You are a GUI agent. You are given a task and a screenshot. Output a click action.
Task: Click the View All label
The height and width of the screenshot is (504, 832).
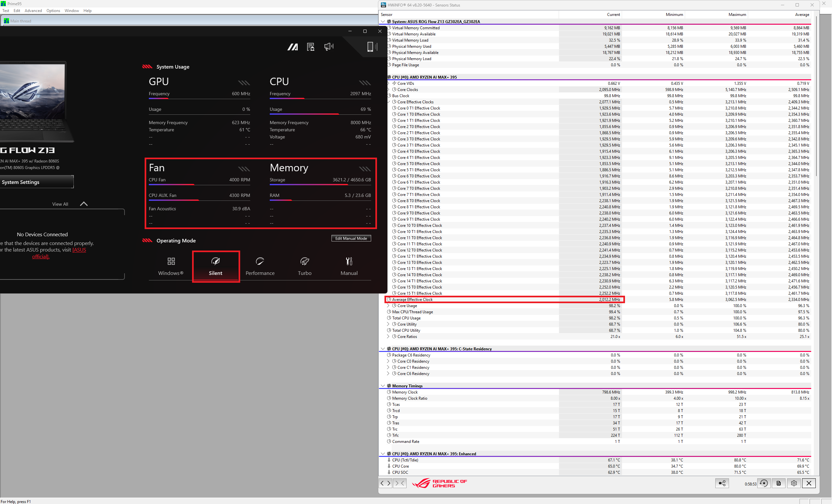click(x=60, y=204)
